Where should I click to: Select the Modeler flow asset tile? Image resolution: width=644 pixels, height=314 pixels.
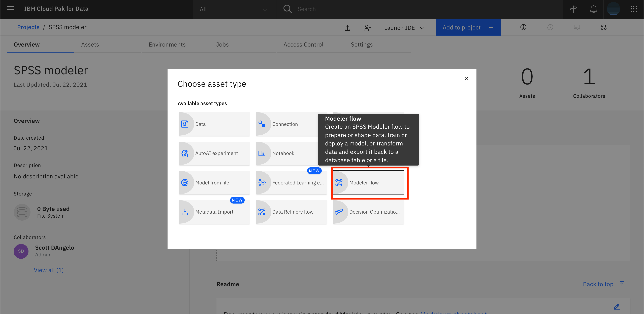pyautogui.click(x=368, y=183)
